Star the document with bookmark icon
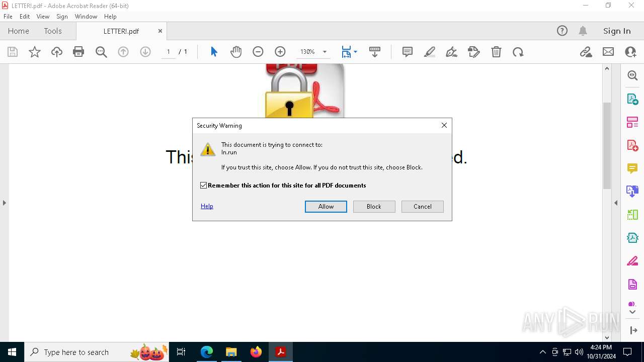This screenshot has width=644, height=362. [35, 52]
